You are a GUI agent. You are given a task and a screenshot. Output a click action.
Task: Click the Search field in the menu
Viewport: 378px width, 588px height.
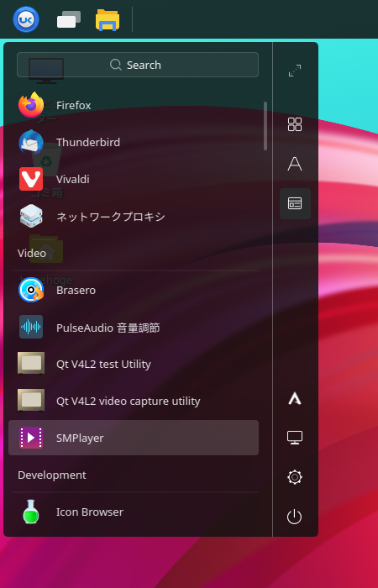(138, 65)
